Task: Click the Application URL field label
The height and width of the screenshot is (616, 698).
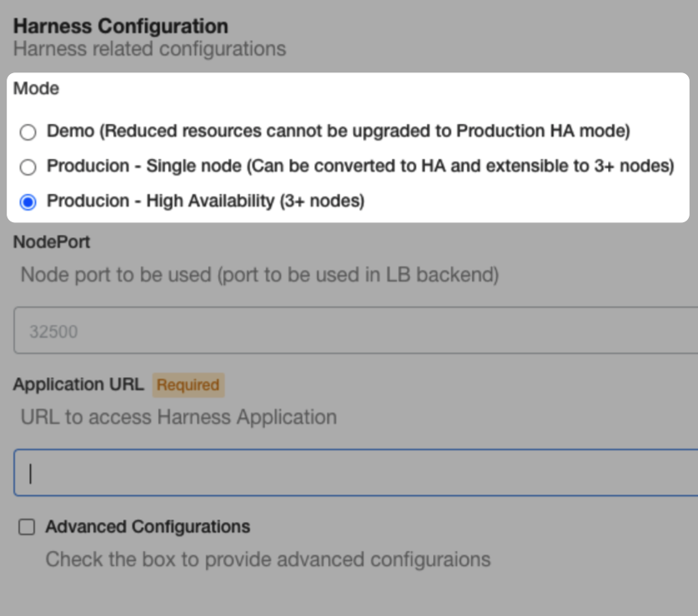Action: pyautogui.click(x=79, y=385)
